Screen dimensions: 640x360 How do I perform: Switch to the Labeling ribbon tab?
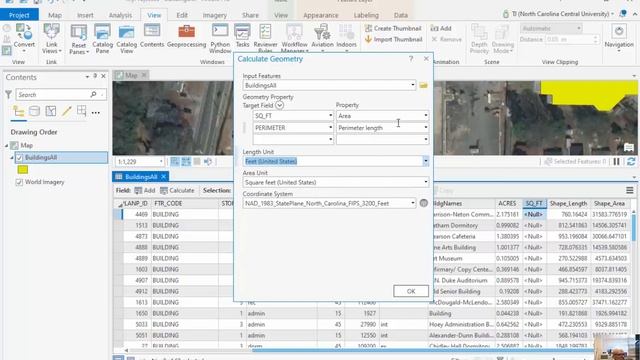pyautogui.click(x=366, y=15)
